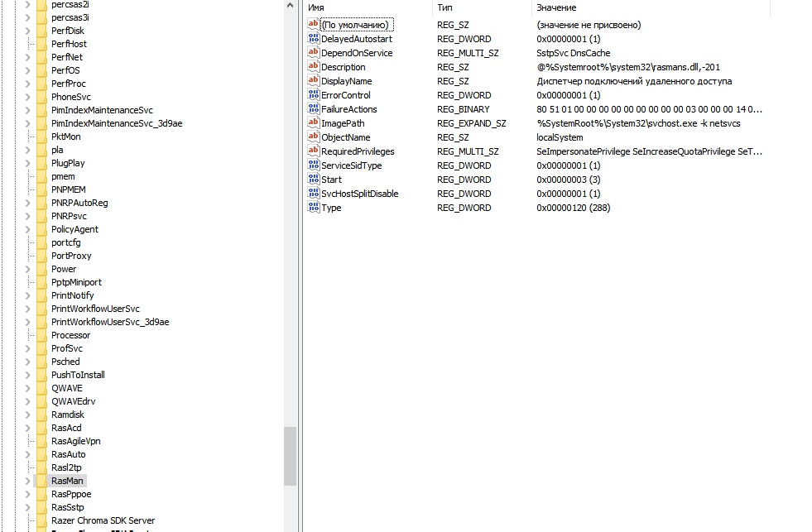This screenshot has height=532, width=812.
Task: Expand the RasMan key
Action: (28, 481)
